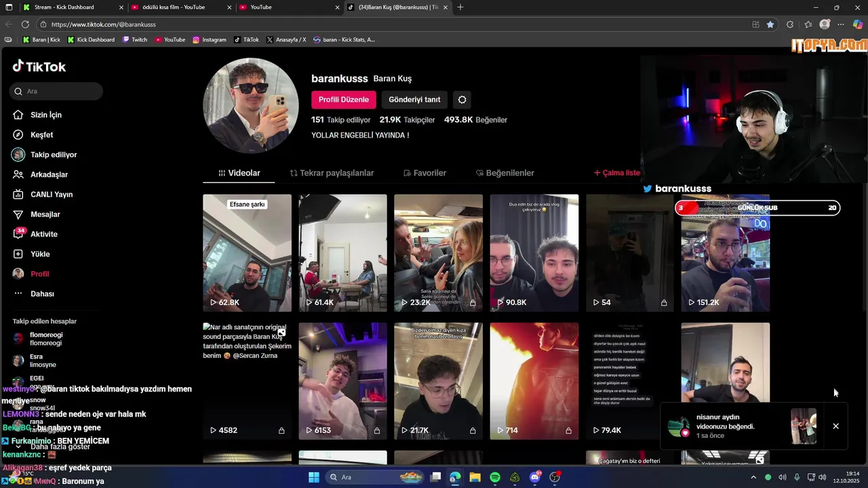This screenshot has height=488, width=868.
Task: Open the fire video with 714 views
Action: 534,381
